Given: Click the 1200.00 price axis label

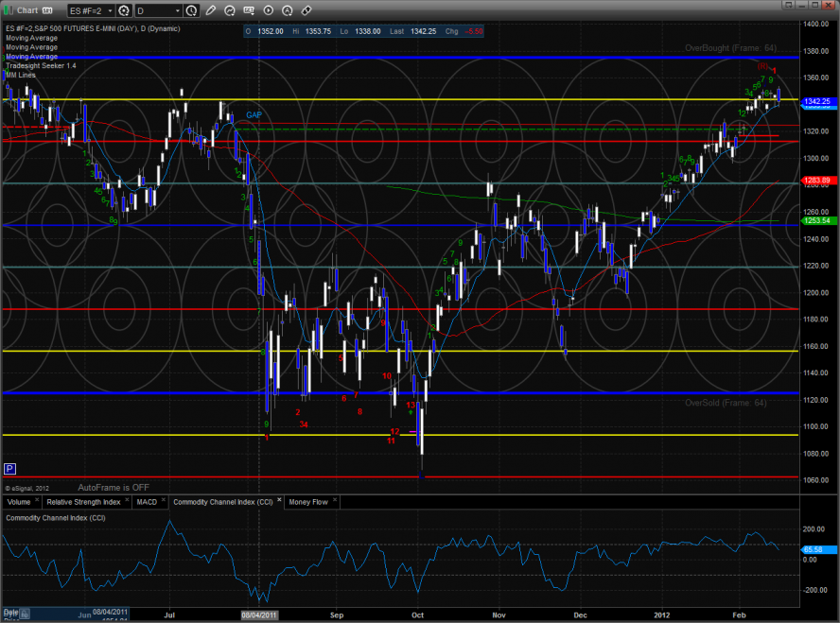Looking at the screenshot, I should pyautogui.click(x=816, y=293).
